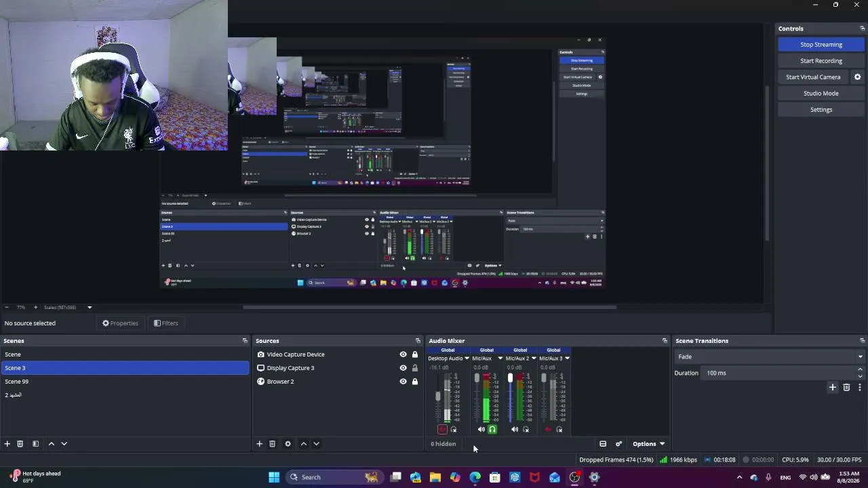Open Mic/Aux channel dropdown arrow
Image resolution: width=868 pixels, height=488 pixels.
[500, 359]
